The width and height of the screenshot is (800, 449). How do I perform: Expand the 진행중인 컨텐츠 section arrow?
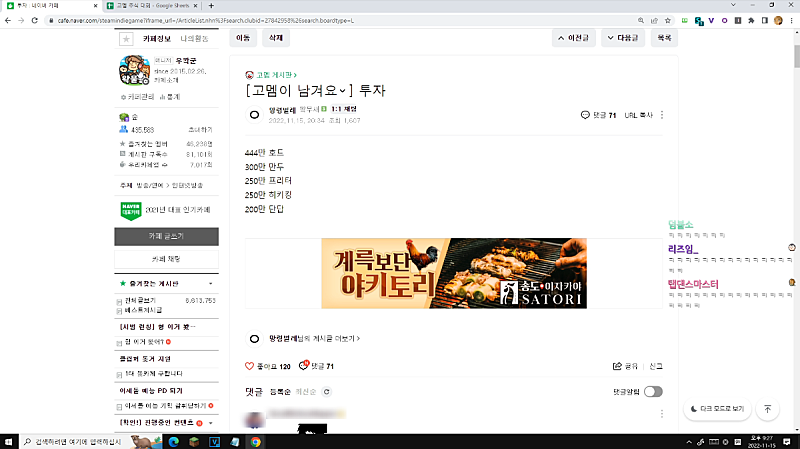click(211, 423)
